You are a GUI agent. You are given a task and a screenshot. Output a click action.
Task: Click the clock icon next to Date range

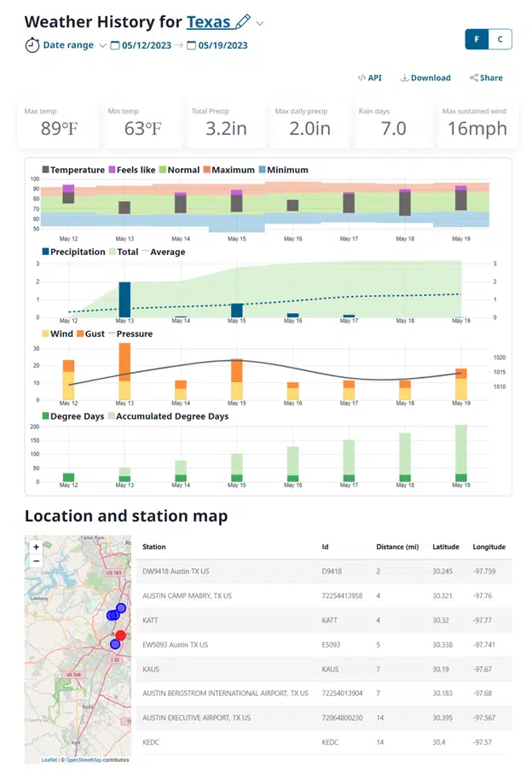tap(32, 45)
